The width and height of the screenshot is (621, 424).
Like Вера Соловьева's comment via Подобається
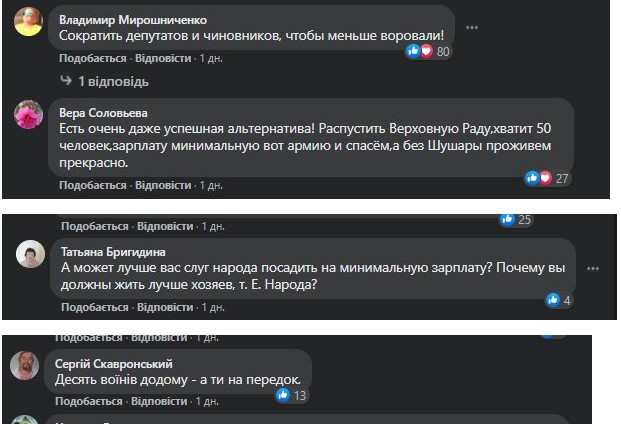click(x=93, y=185)
